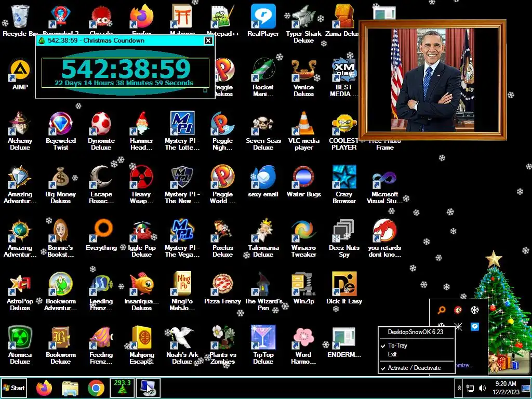The height and width of the screenshot is (399, 532).
Task: Open the Everything search shortcut
Action: tap(101, 235)
